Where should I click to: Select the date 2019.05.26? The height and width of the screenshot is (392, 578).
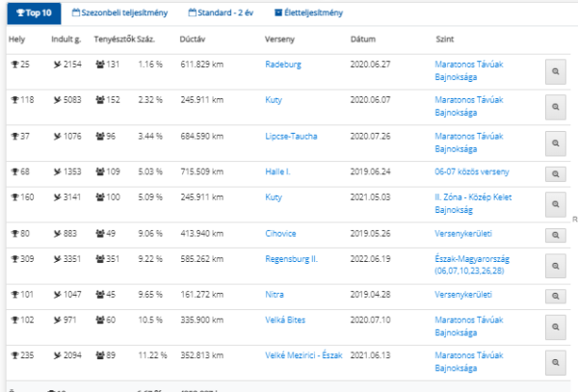(370, 234)
